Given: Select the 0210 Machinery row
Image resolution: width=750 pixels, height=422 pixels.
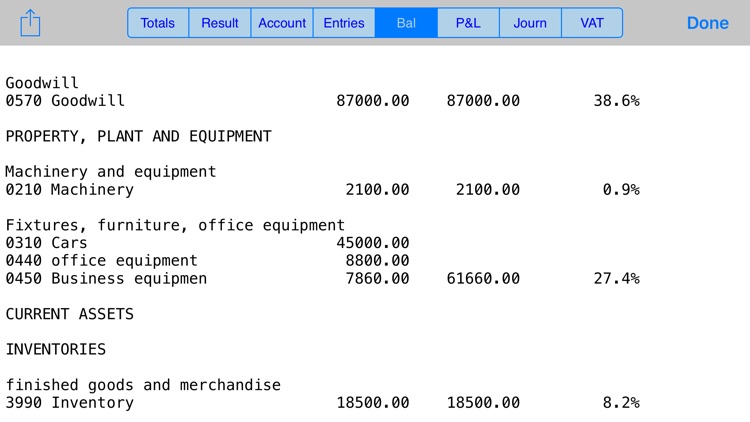Looking at the screenshot, I should point(322,190).
